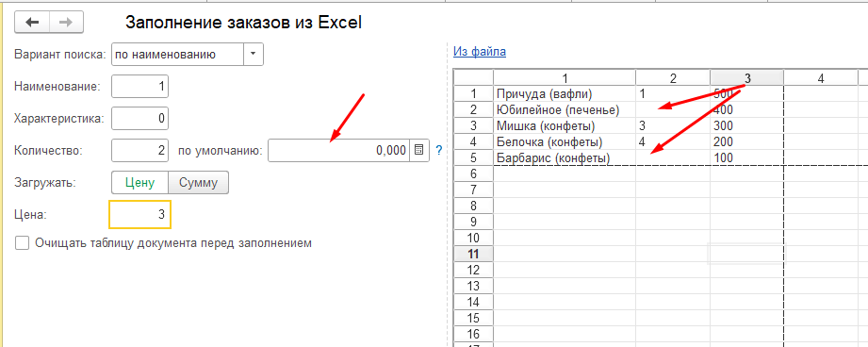Screen dimensions: 868x347
Task: Click price cell with value 300
Action: 746,125
